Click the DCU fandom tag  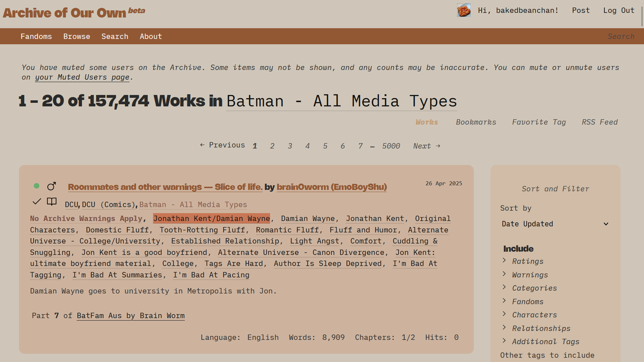tap(71, 205)
